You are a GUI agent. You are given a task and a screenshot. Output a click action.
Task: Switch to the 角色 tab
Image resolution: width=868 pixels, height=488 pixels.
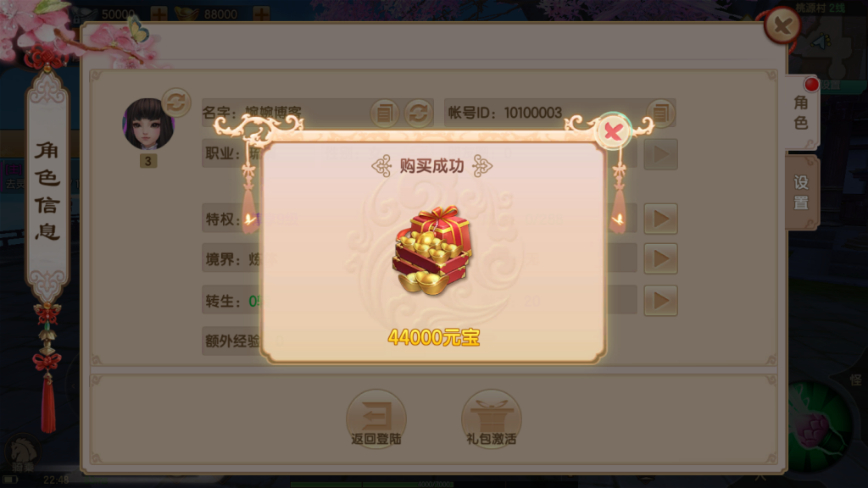tap(801, 113)
